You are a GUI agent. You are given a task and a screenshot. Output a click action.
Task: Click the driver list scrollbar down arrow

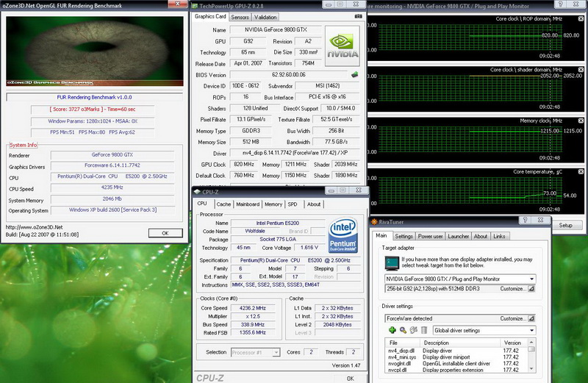531,370
